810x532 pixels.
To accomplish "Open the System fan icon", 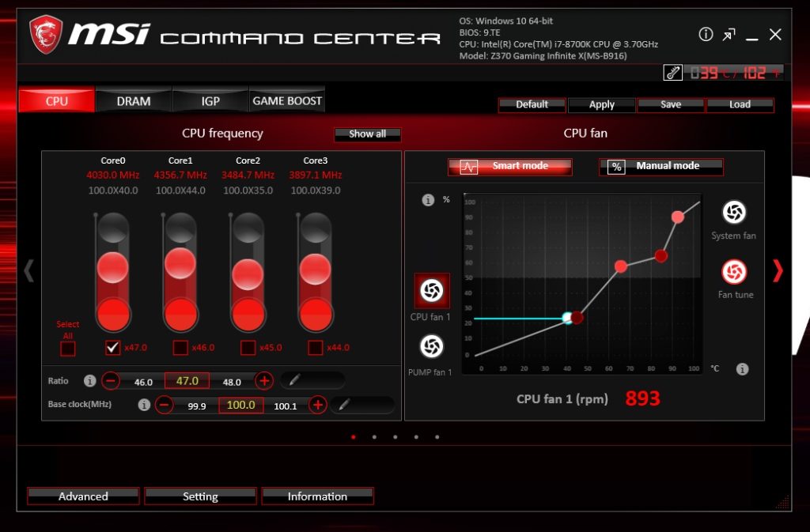I will click(733, 212).
